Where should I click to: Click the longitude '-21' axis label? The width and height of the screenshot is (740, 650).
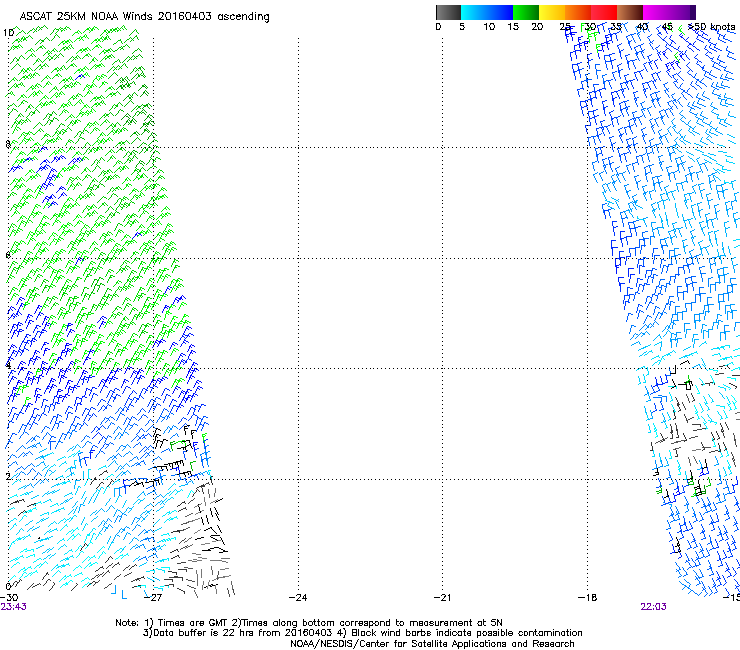(443, 598)
